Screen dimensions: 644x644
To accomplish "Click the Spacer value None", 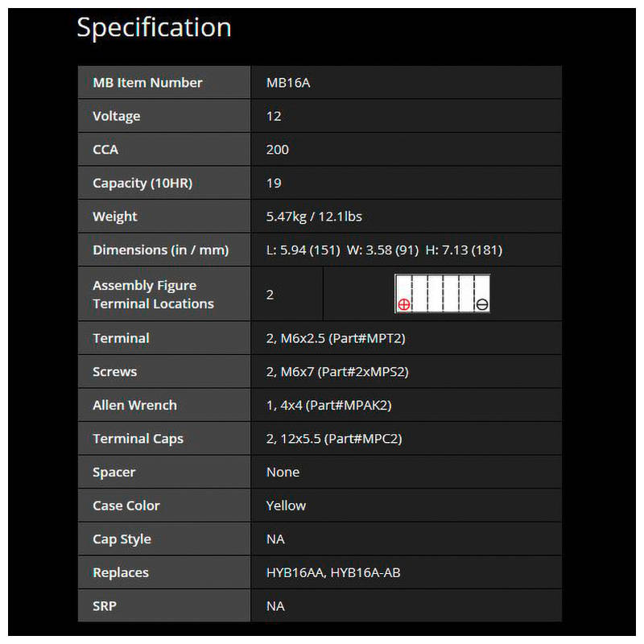I will [x=283, y=473].
